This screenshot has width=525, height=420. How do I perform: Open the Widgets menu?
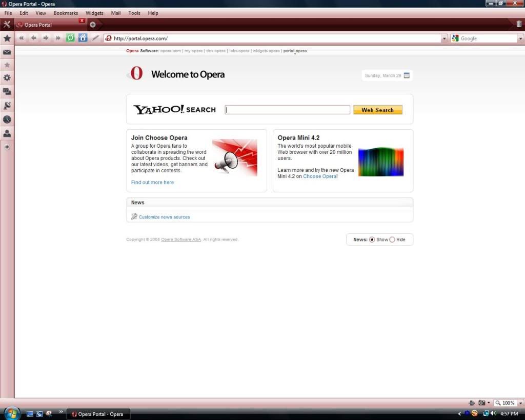[x=94, y=13]
